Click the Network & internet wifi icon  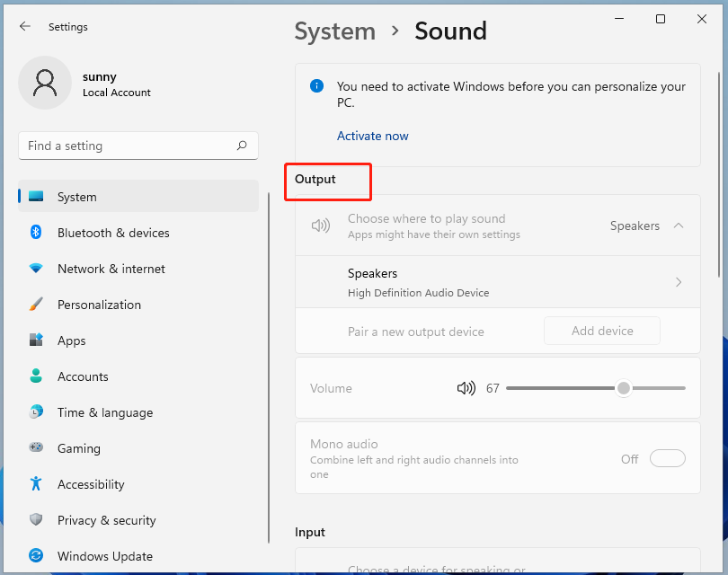pyautogui.click(x=36, y=269)
